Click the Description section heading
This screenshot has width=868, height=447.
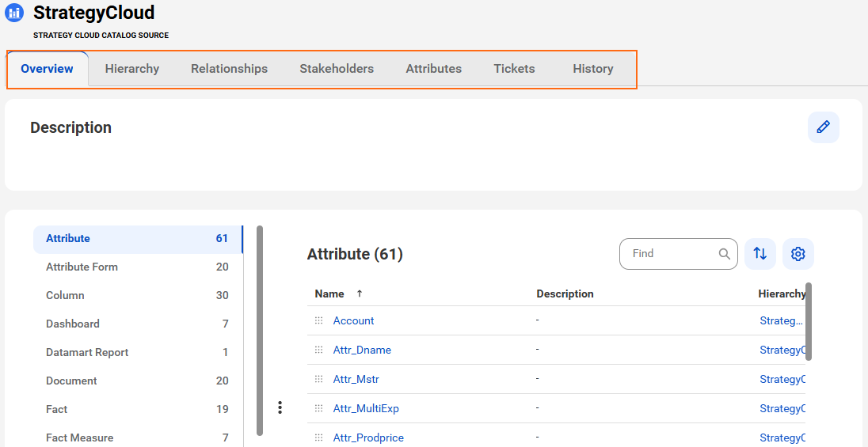[70, 128]
